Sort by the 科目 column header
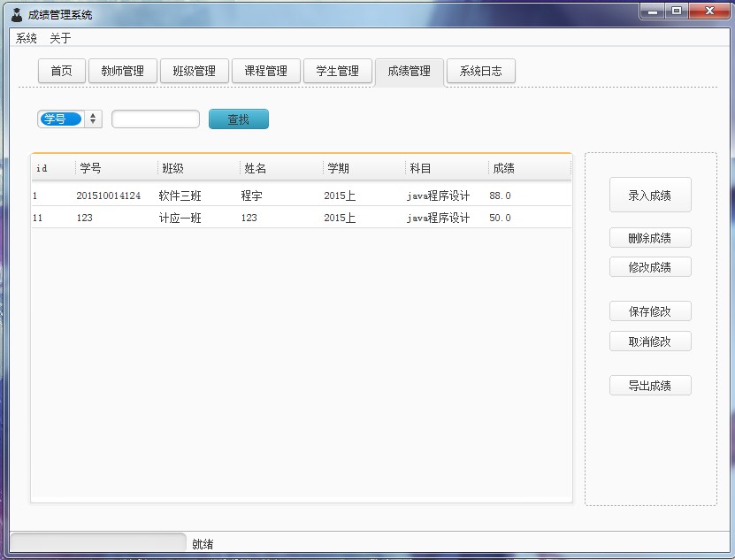The width and height of the screenshot is (735, 560). (447, 168)
